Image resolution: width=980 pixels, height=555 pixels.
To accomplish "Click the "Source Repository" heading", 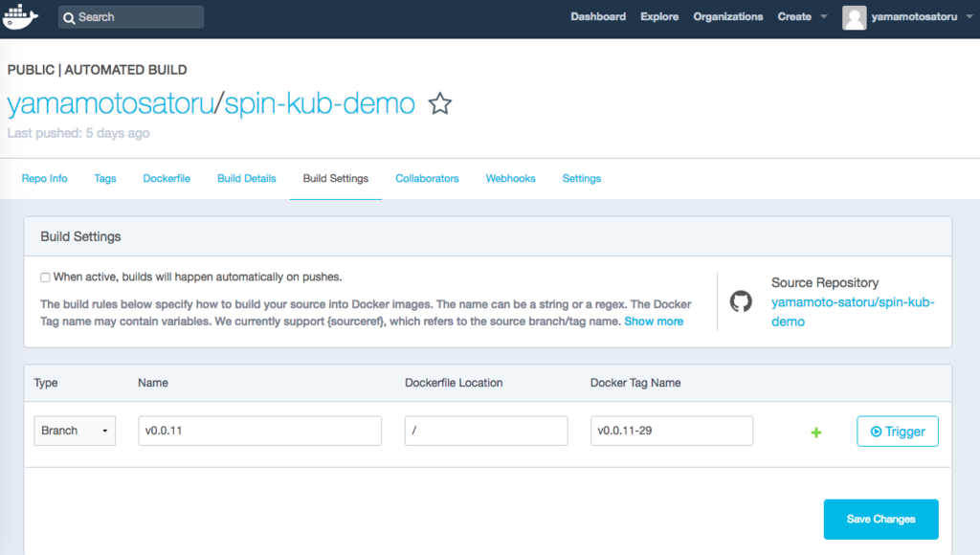I will pos(825,282).
